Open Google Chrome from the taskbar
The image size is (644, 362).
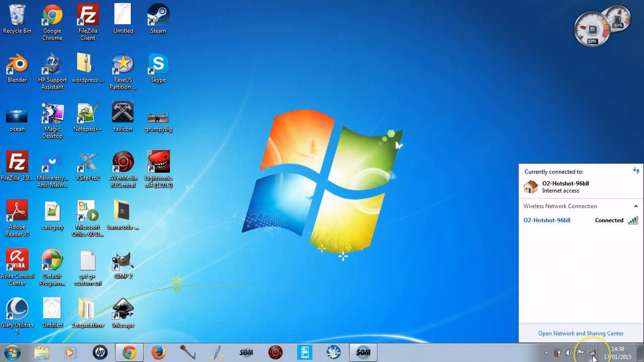[x=129, y=352]
